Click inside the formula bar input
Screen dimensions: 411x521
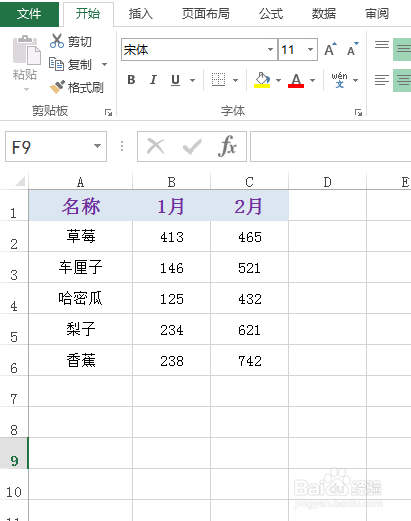[x=331, y=146]
